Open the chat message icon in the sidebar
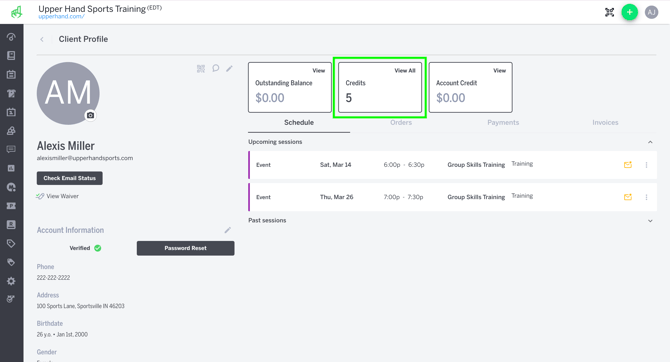Viewport: 670px width, 362px height. [11, 149]
